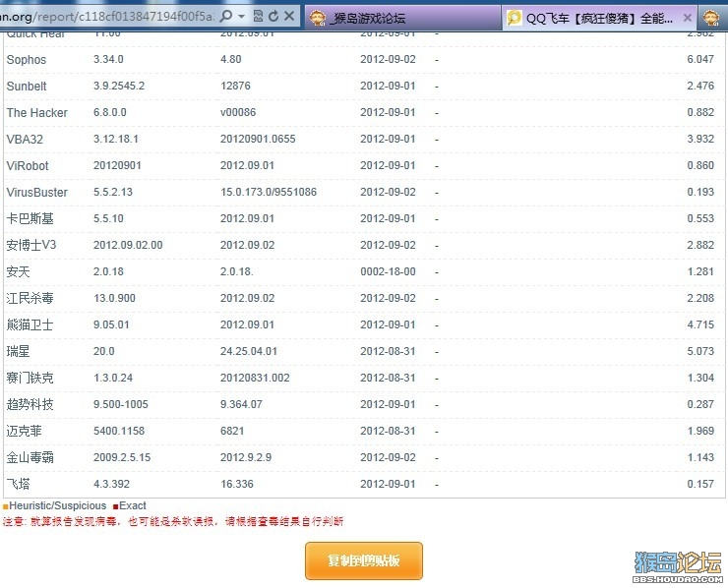Viewport: 728px width, 588px height.
Task: Click The Hacker database v00086
Action: tap(238, 112)
